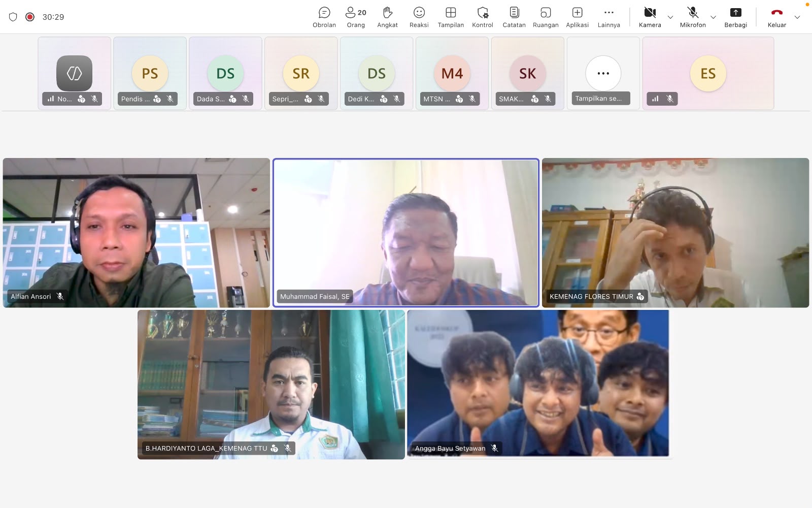Click the recording indicator icon

tap(30, 17)
